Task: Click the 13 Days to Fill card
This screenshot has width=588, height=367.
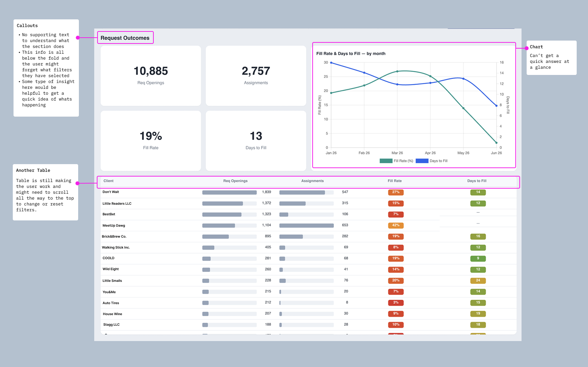Action: (256, 141)
